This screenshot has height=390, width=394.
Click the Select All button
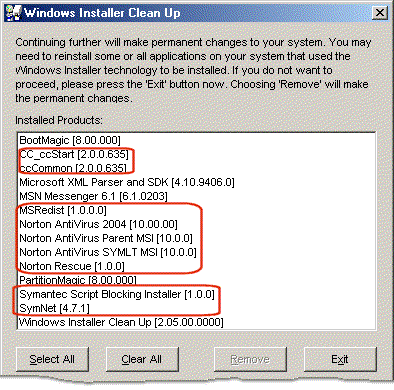(52, 359)
